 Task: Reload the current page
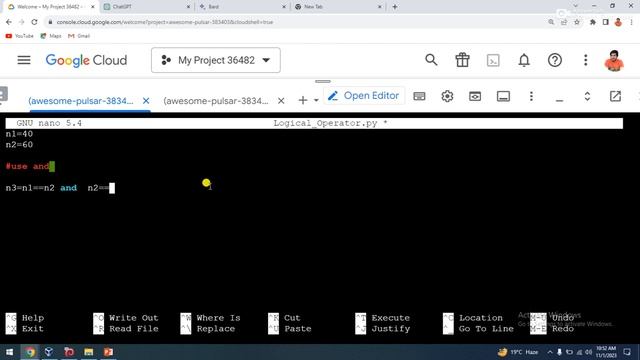coord(34,22)
